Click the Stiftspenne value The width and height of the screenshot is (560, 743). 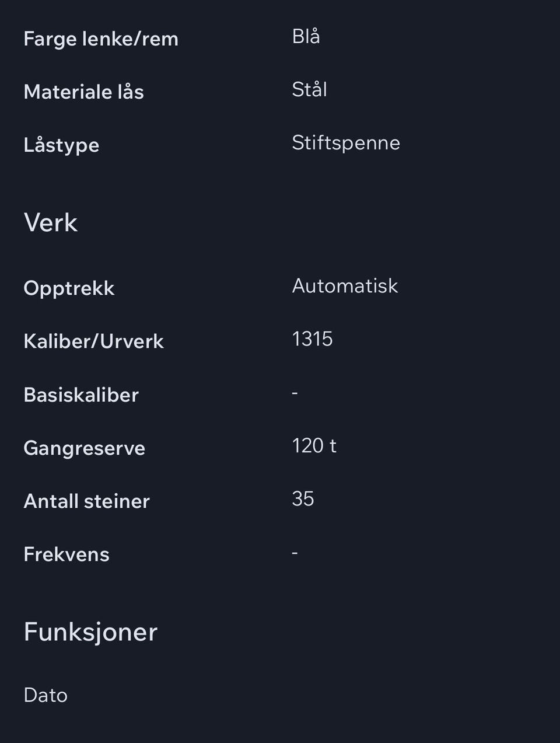coord(345,143)
